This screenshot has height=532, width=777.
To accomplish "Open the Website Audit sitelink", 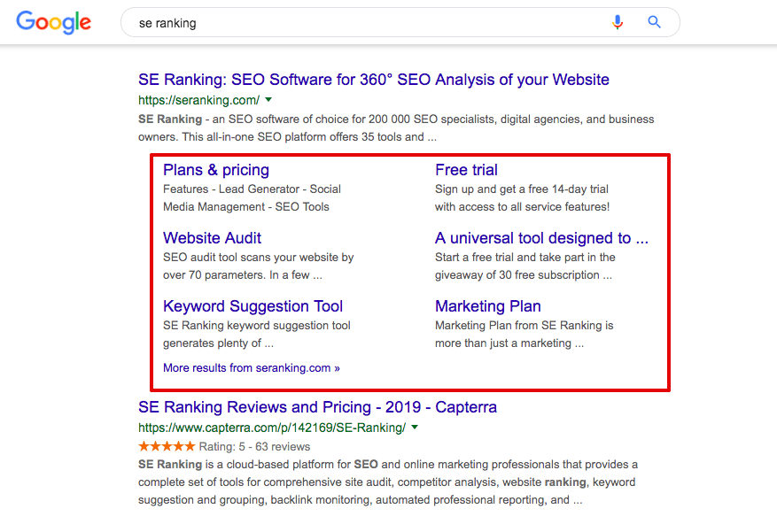I will tap(212, 238).
